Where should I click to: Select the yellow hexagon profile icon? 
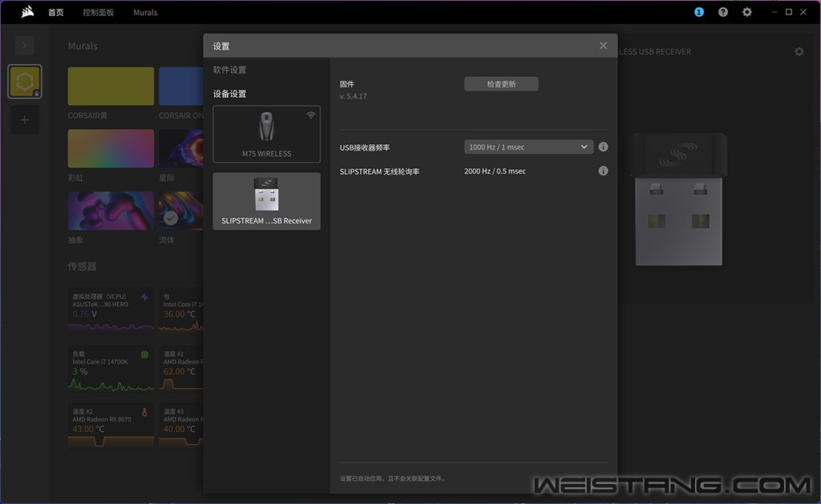point(25,82)
